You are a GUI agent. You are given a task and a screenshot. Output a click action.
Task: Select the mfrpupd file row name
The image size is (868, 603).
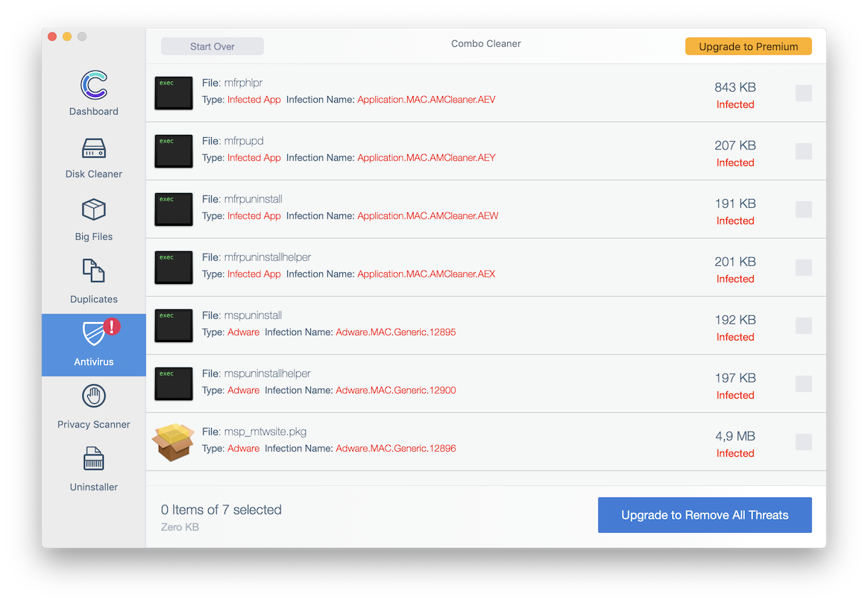click(244, 141)
